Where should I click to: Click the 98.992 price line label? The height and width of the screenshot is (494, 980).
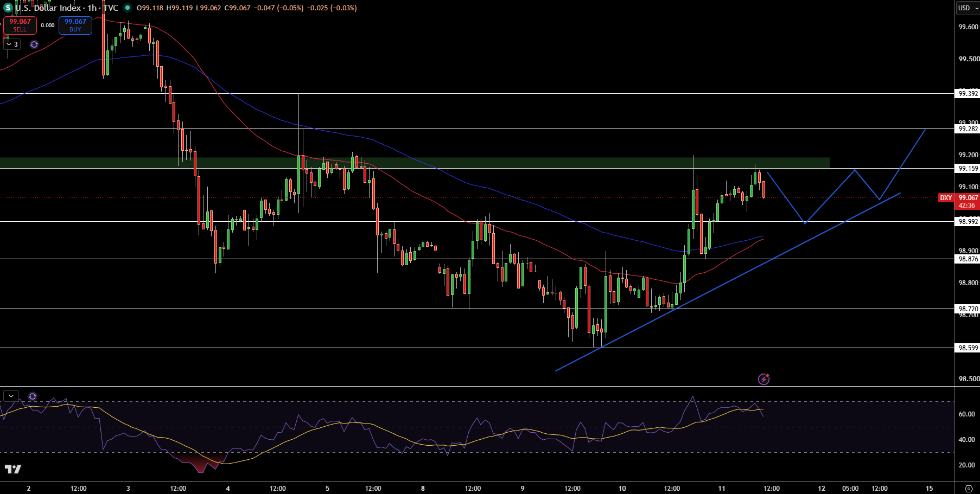(x=968, y=222)
